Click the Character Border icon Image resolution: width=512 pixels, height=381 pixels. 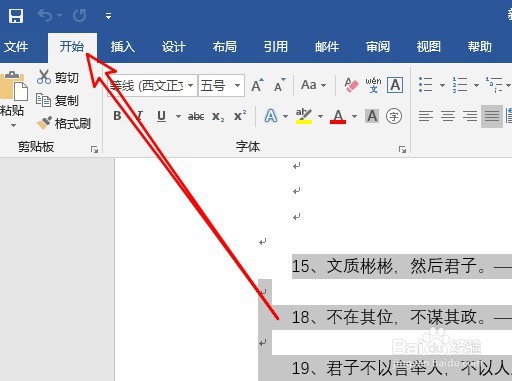(x=395, y=85)
